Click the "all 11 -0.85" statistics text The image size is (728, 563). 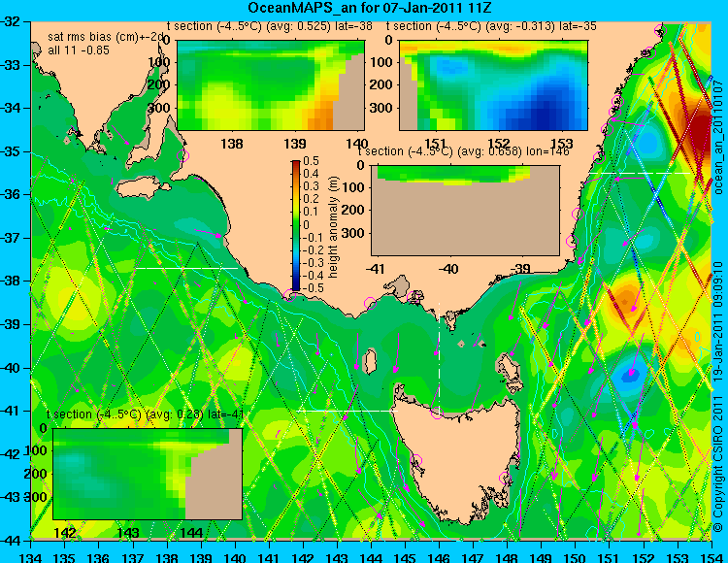[x=79, y=50]
